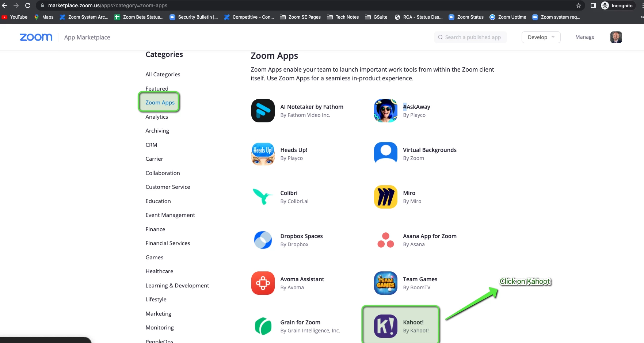644x343 pixels.
Task: Select the CRM category
Action: (x=152, y=145)
